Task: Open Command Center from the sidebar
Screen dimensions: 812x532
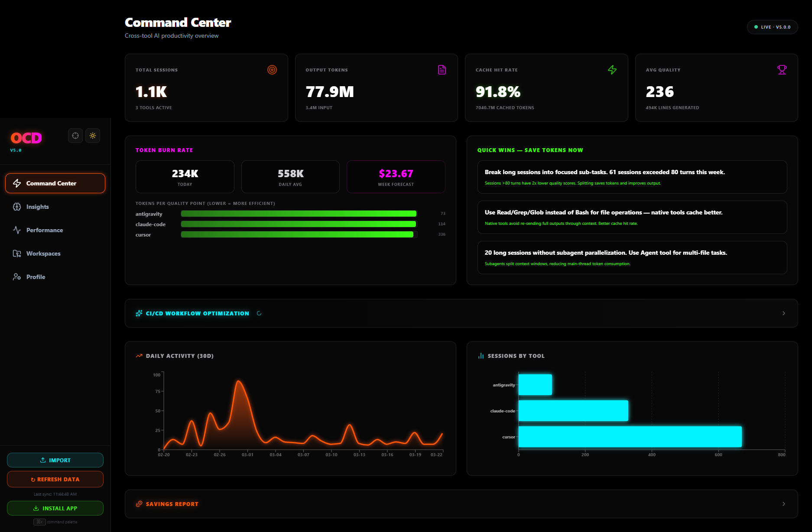Action: coord(55,183)
